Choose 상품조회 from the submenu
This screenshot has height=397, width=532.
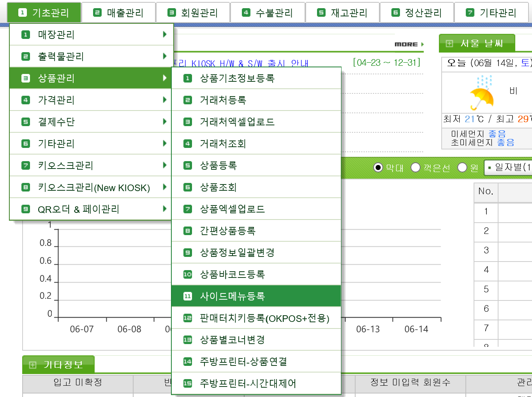(218, 187)
